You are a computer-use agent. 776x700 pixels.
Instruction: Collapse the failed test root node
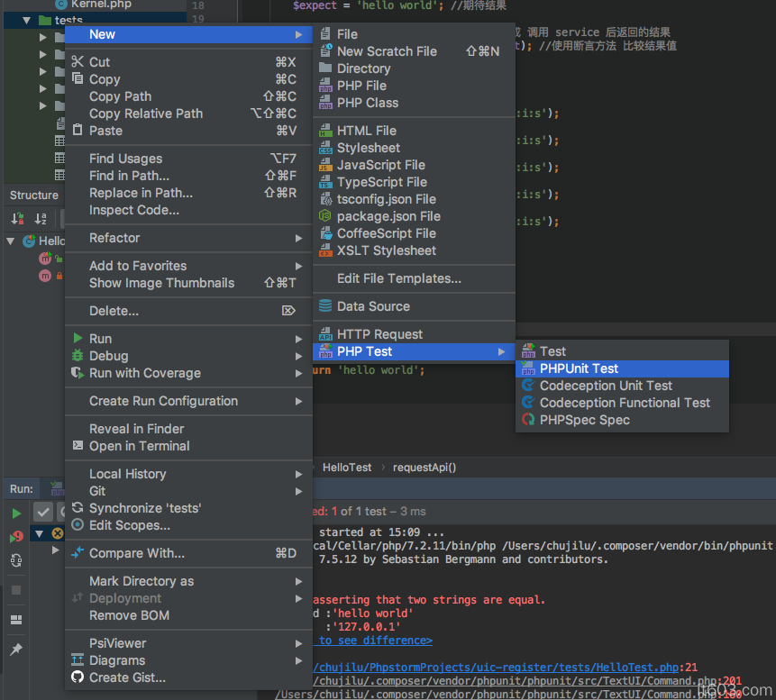click(x=39, y=533)
